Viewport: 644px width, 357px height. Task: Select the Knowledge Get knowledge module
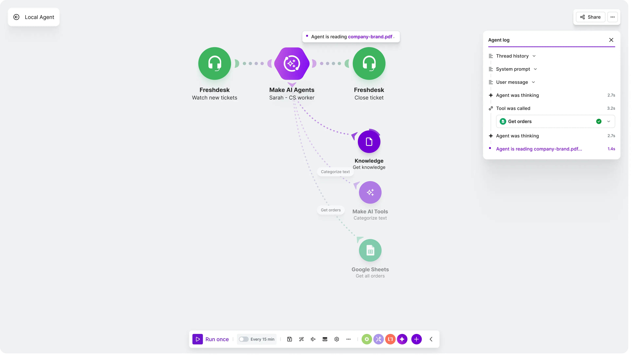pyautogui.click(x=369, y=142)
